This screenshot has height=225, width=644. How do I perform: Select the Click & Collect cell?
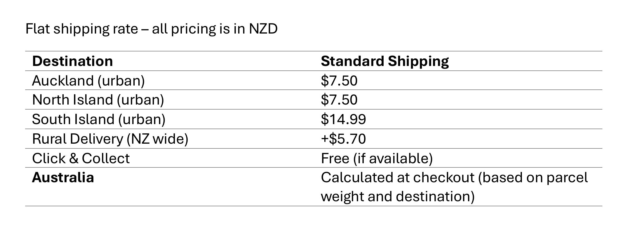point(81,158)
